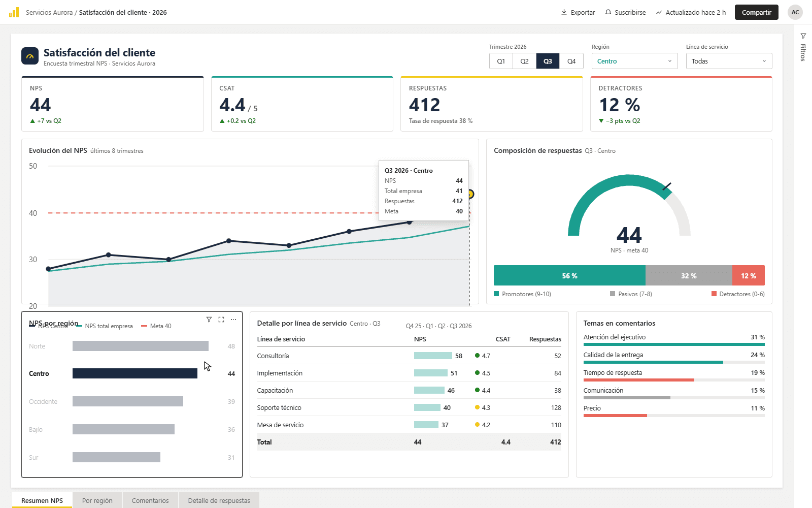Click the Consultoría row label

pyautogui.click(x=273, y=356)
